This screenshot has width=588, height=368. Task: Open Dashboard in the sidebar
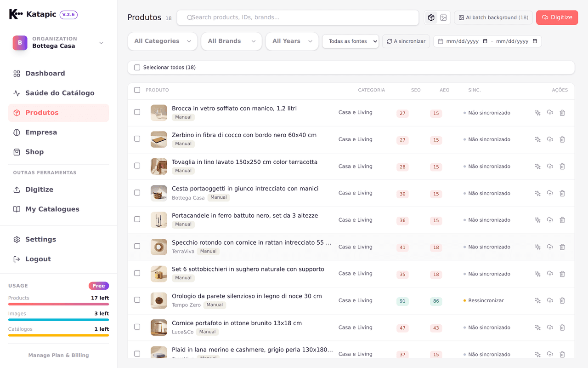point(59,74)
